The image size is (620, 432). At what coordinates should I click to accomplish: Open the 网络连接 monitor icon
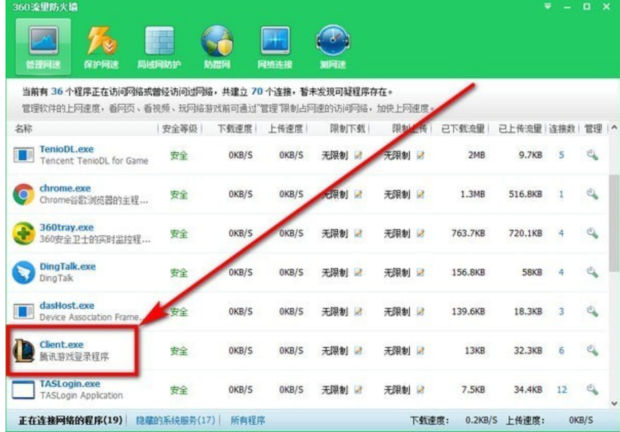click(275, 41)
